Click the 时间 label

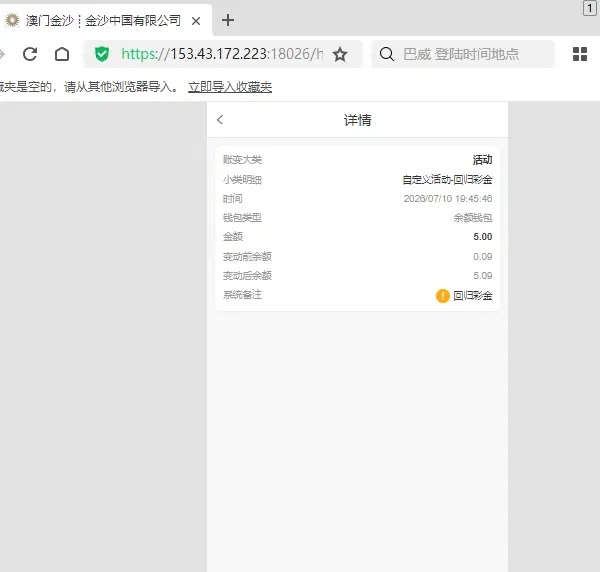point(233,199)
